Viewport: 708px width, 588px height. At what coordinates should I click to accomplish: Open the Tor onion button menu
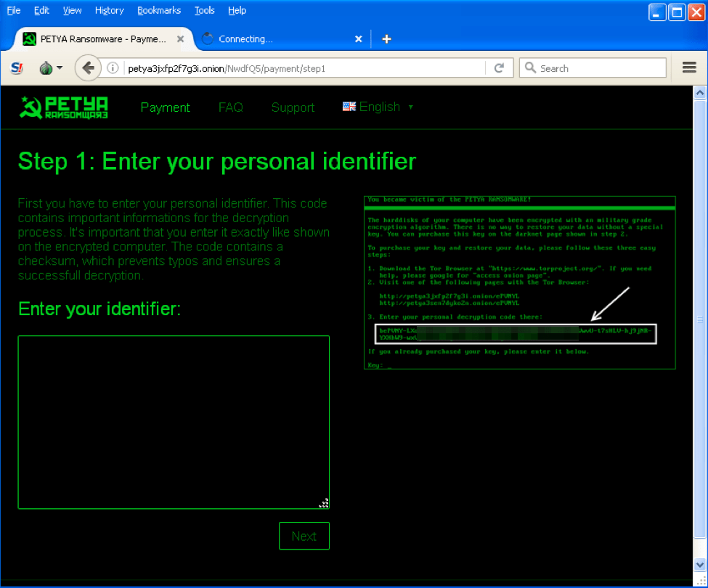[x=51, y=68]
